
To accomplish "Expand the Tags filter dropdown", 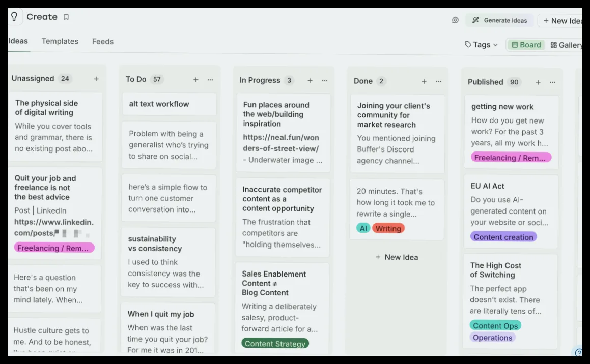I will 481,45.
